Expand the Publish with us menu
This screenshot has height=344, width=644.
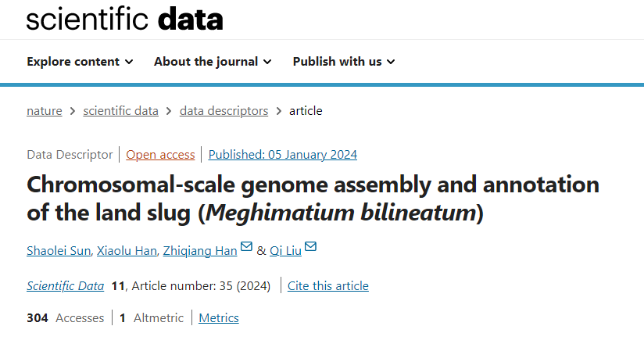click(344, 62)
